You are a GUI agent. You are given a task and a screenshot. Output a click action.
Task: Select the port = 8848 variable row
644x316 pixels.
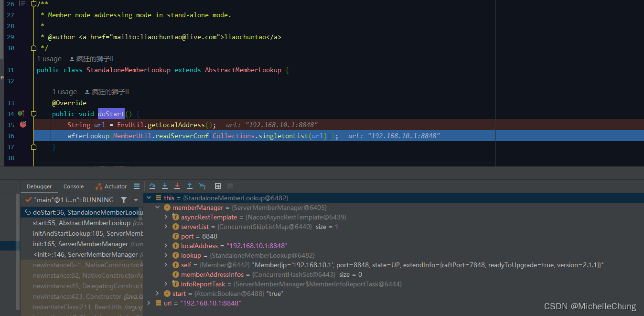[394, 236]
